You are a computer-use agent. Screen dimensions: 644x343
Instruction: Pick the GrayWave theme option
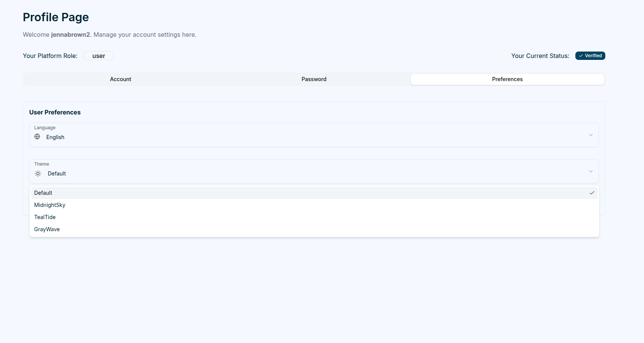[x=47, y=229]
